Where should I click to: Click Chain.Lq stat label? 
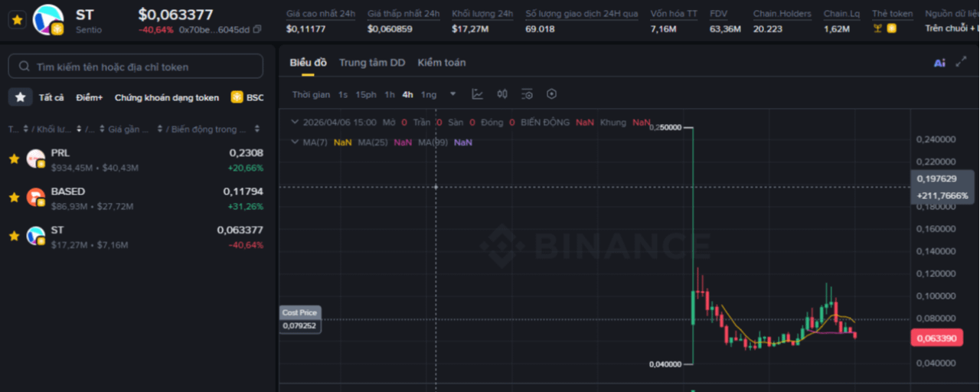click(841, 14)
